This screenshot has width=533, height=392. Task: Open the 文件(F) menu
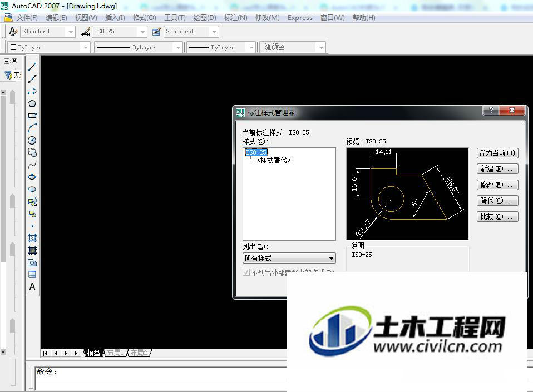point(27,18)
